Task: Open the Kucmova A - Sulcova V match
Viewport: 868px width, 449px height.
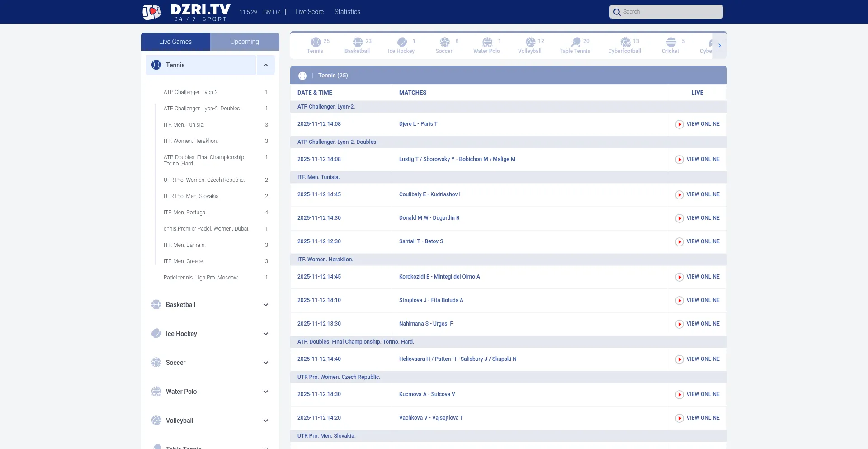Action: [x=427, y=394]
